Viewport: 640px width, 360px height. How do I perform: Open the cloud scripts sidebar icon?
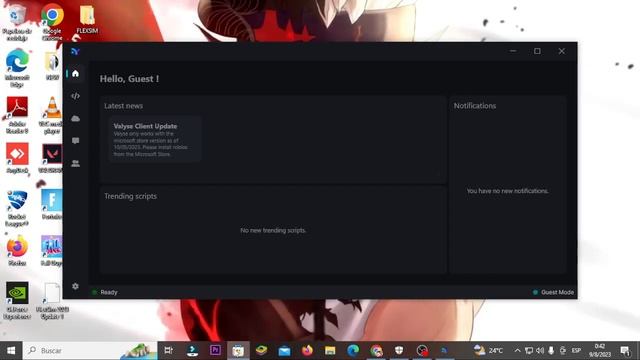pyautogui.click(x=76, y=118)
